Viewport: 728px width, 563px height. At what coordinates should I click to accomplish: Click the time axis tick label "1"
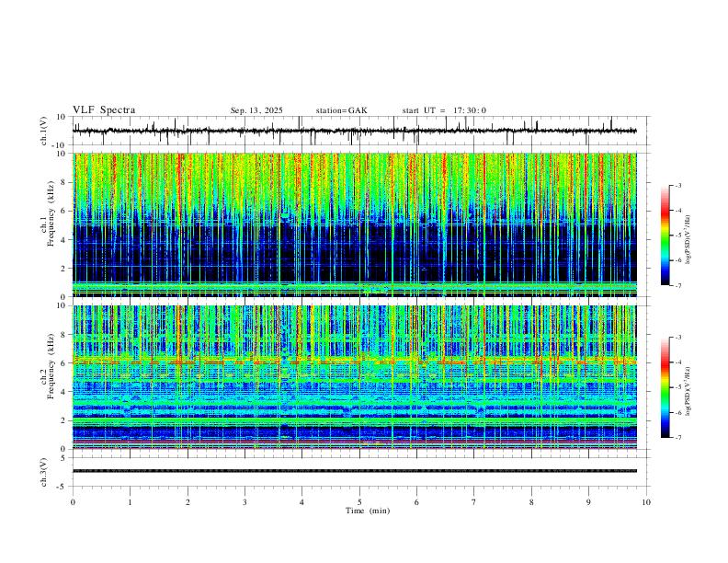coord(130,502)
